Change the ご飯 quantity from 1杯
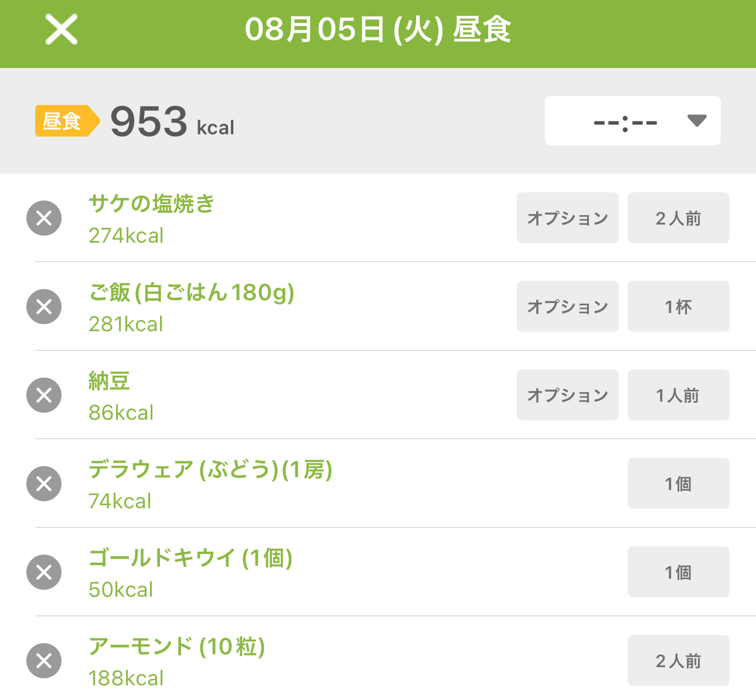 pos(679,306)
